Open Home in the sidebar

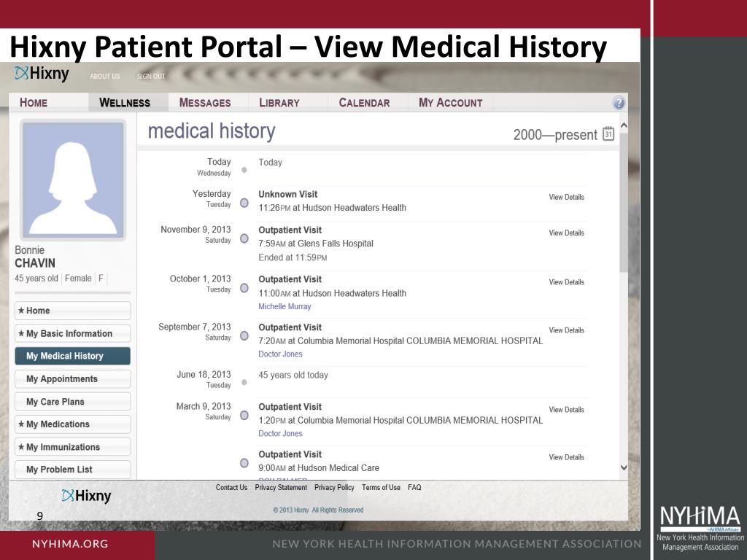tap(72, 311)
